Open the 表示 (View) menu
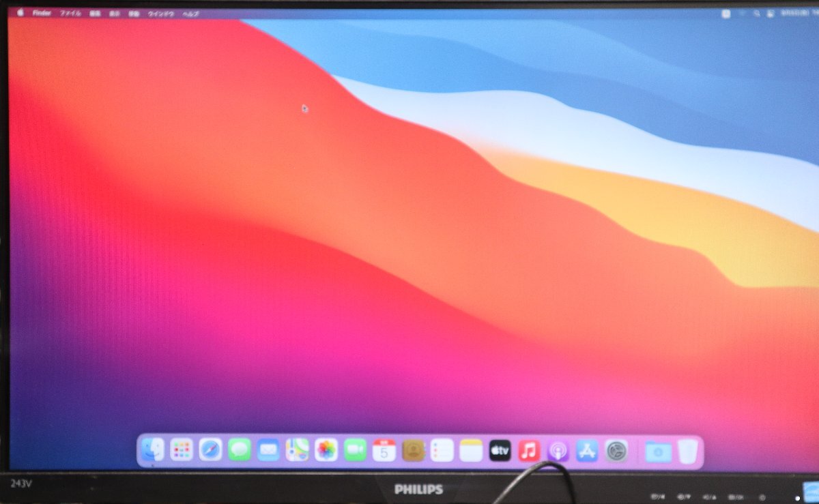 point(115,13)
